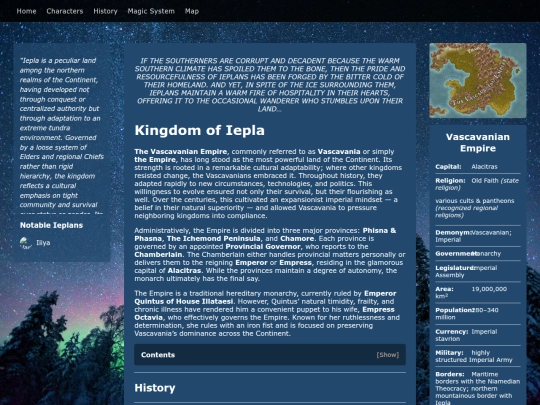Click the italic quote about Southerners

point(270,85)
